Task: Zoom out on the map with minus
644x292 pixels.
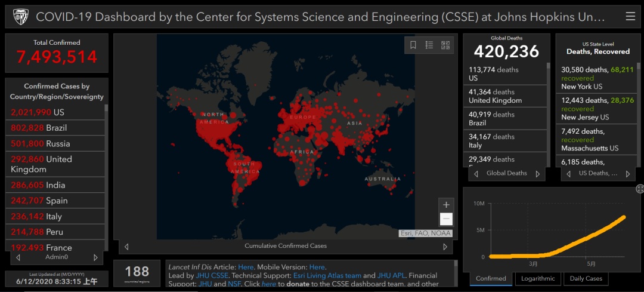Action: point(446,219)
